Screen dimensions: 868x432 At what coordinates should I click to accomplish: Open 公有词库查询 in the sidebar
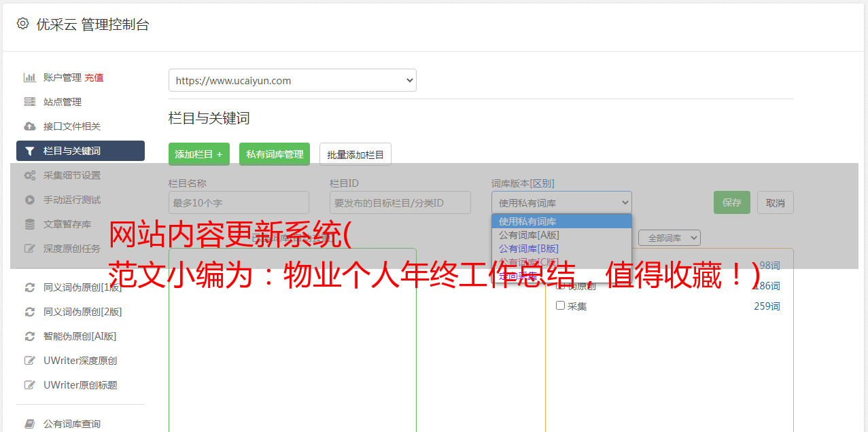[x=72, y=424]
